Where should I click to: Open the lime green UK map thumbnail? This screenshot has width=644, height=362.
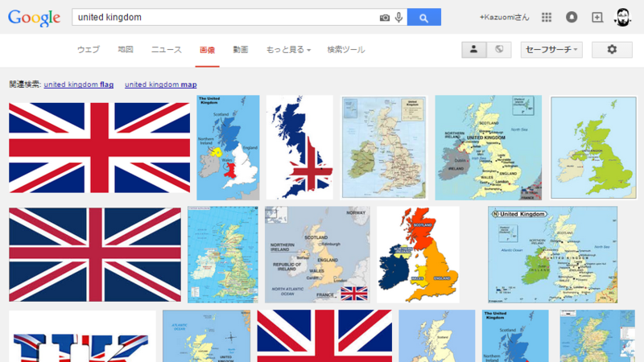point(593,148)
